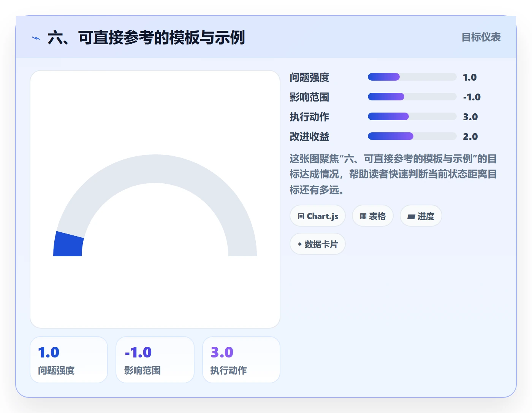This screenshot has width=532, height=413.
Task: Click the 目标仪表 label in header
Action: coord(481,37)
